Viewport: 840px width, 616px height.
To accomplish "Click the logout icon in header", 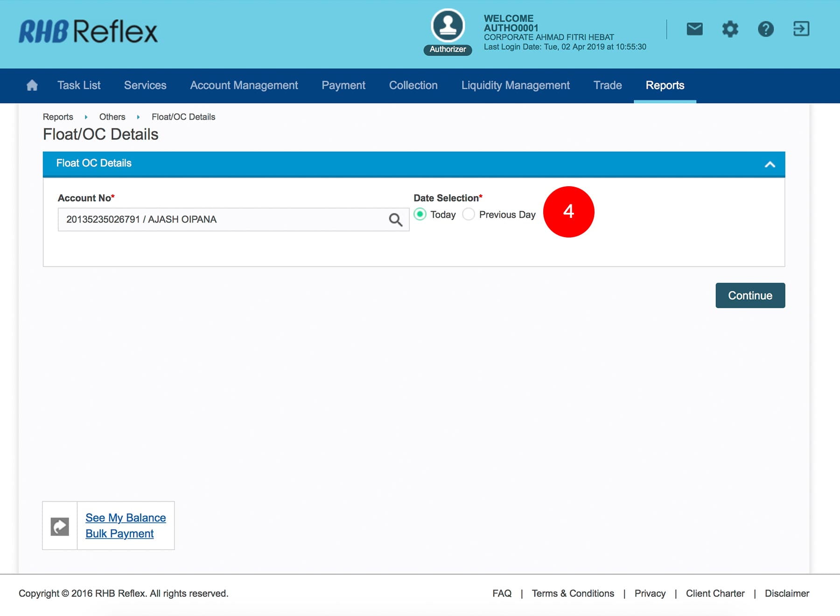I will tap(801, 29).
